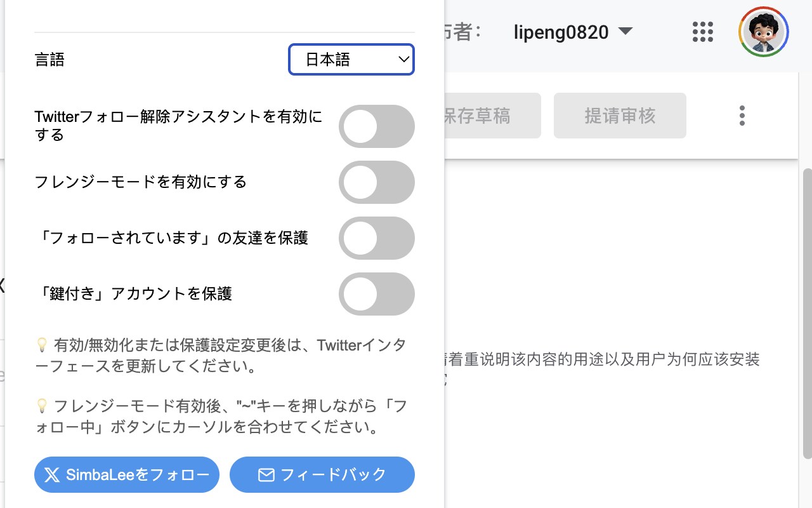This screenshot has height=508, width=812.
Task: Click the フィードバック button
Action: 322,475
